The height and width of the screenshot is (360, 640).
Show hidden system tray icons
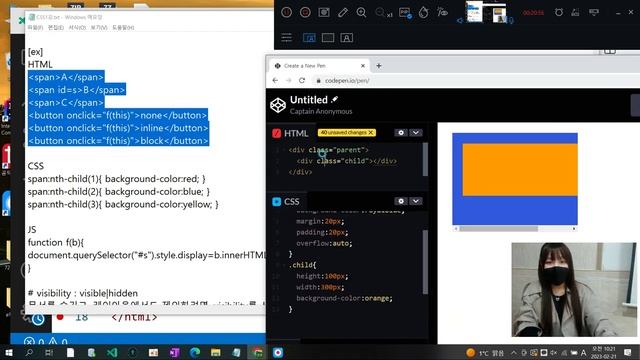(513, 353)
